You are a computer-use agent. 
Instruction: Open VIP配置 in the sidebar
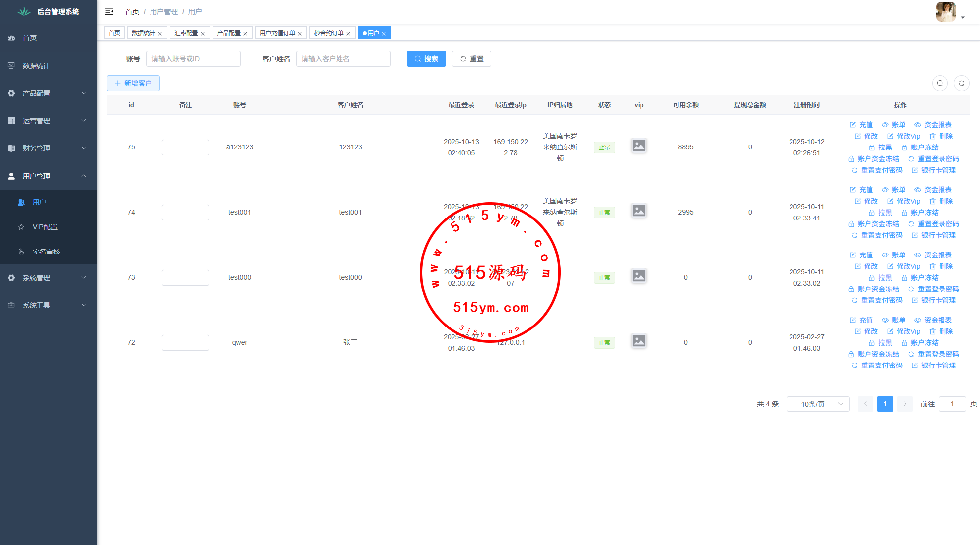click(45, 227)
